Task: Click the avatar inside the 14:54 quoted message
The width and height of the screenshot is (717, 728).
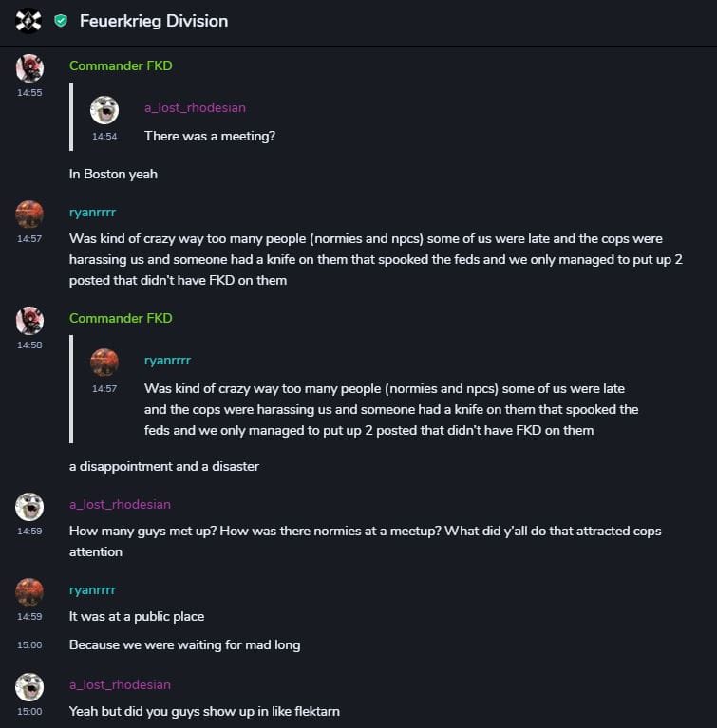Action: (x=104, y=110)
